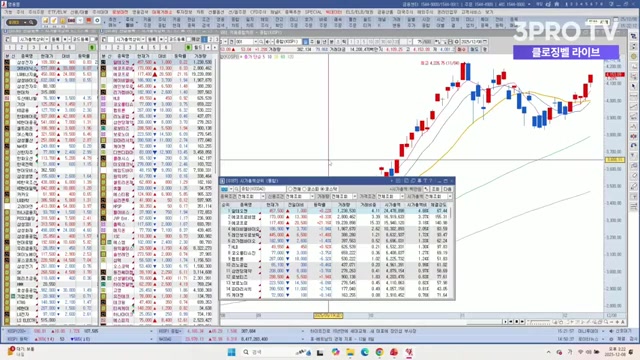This screenshot has width=640, height=360.
Task: Click NAVER row in the left watchlist
Action: coord(51,146)
